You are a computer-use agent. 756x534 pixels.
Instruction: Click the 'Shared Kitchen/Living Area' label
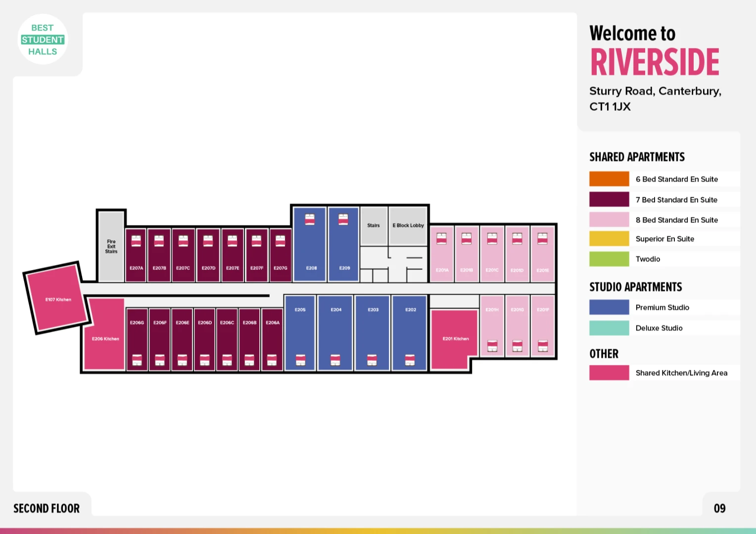(x=681, y=373)
